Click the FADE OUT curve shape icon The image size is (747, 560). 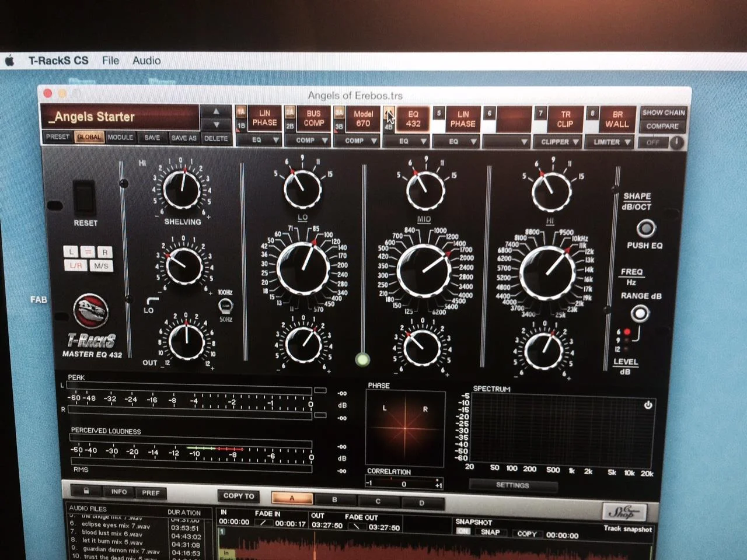pyautogui.click(x=355, y=527)
